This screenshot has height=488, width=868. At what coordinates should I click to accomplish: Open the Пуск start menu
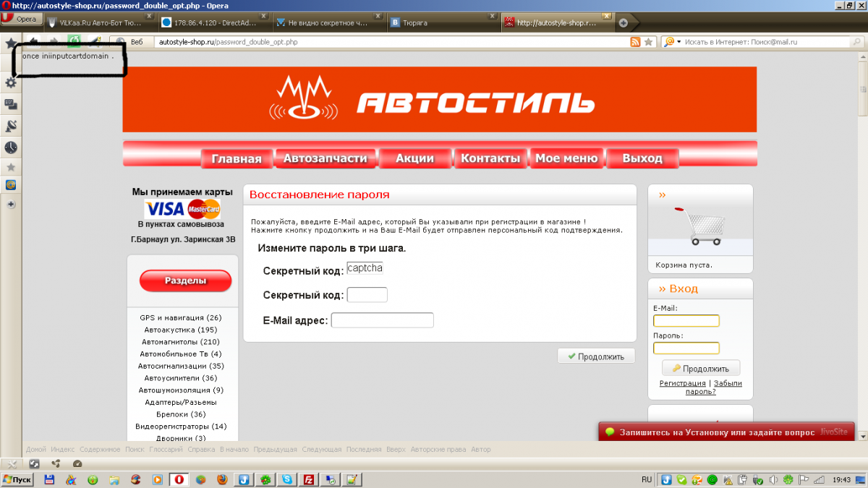pyautogui.click(x=17, y=479)
